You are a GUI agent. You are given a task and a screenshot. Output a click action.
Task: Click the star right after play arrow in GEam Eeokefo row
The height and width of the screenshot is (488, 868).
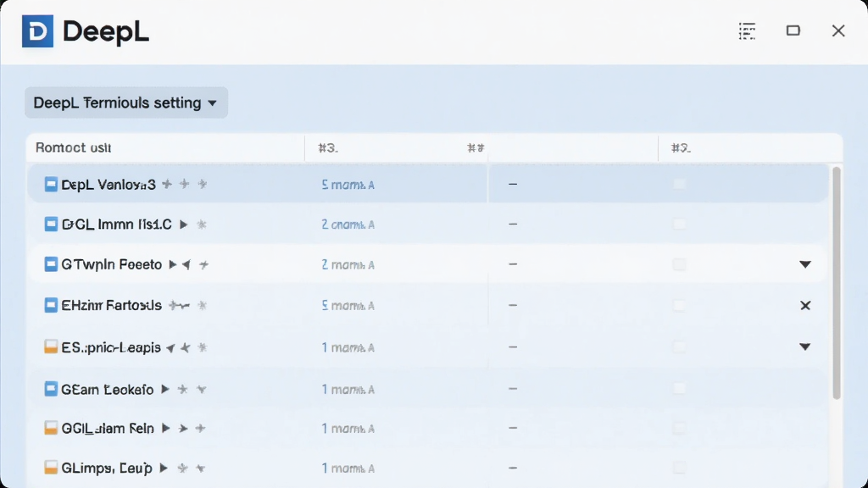coord(182,390)
